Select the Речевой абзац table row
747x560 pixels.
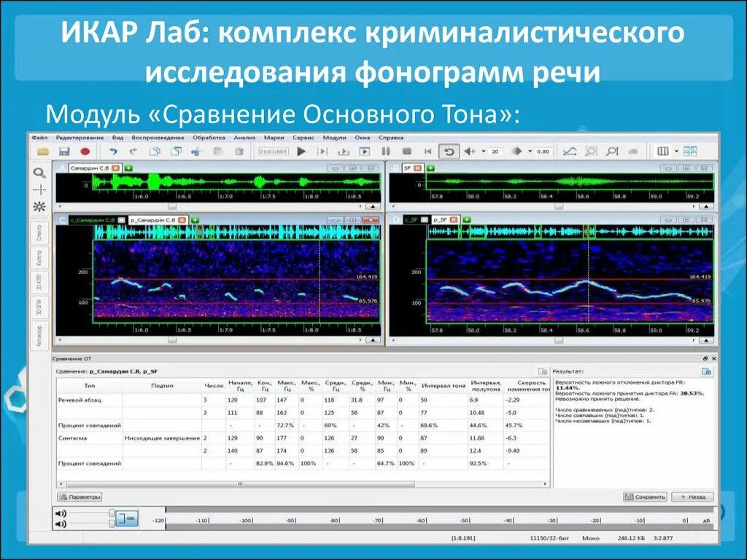tap(303, 400)
